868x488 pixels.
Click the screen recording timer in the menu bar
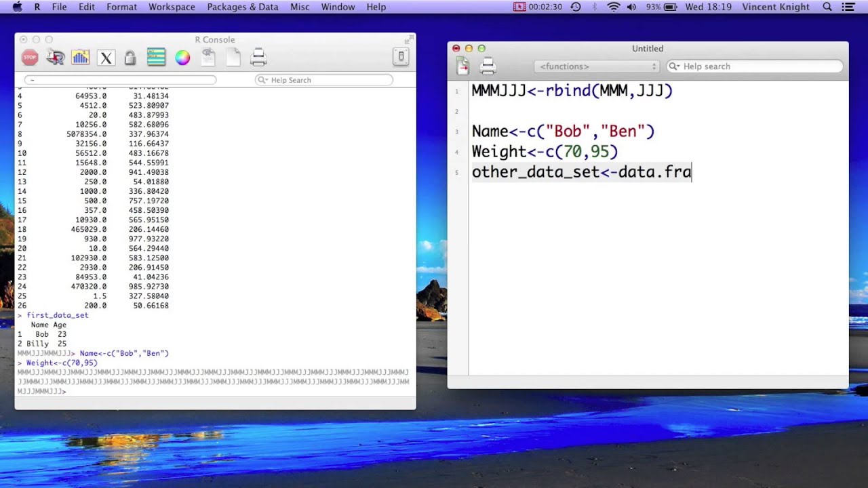point(538,7)
